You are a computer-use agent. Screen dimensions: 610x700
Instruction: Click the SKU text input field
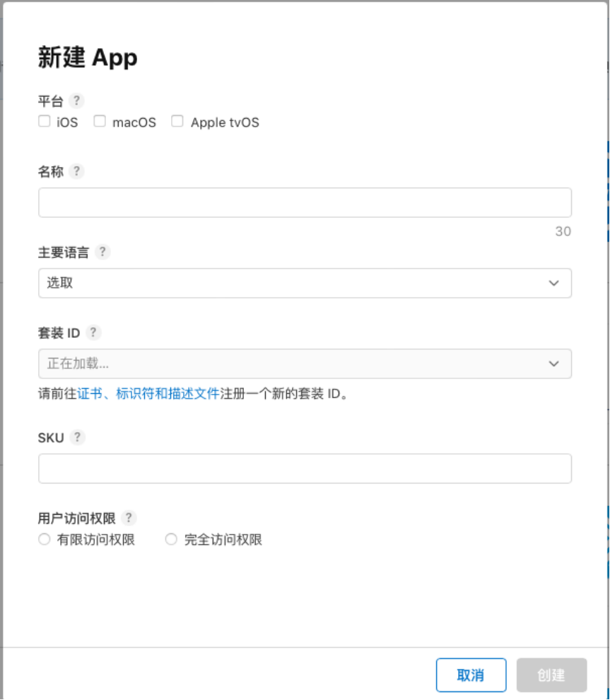(x=305, y=469)
